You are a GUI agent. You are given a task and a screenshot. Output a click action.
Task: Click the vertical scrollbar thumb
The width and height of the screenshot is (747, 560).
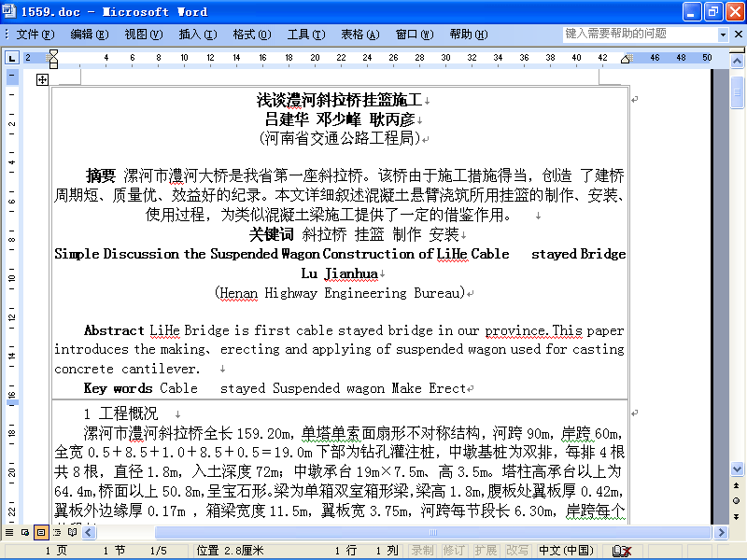tap(737, 92)
